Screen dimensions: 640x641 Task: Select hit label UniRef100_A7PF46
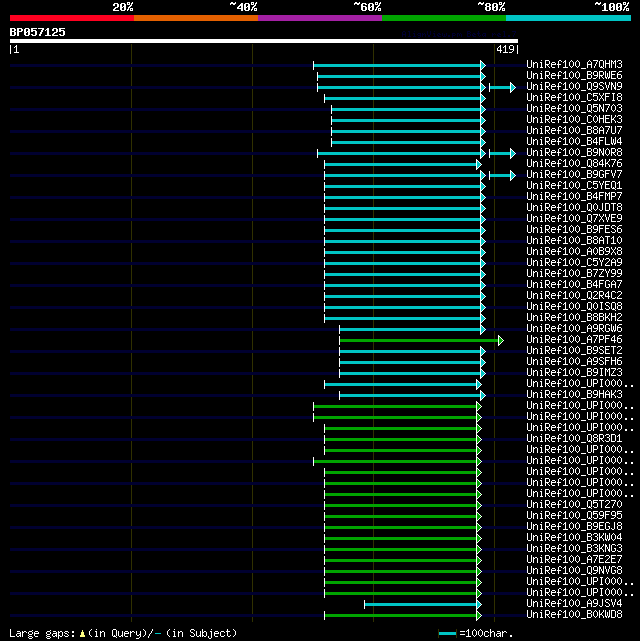[574, 340]
